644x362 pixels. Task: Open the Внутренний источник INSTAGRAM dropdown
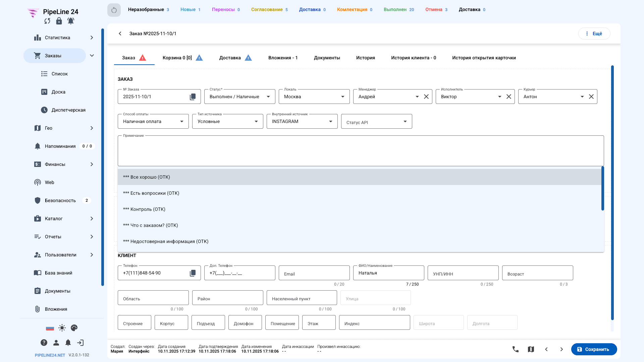[x=302, y=121]
